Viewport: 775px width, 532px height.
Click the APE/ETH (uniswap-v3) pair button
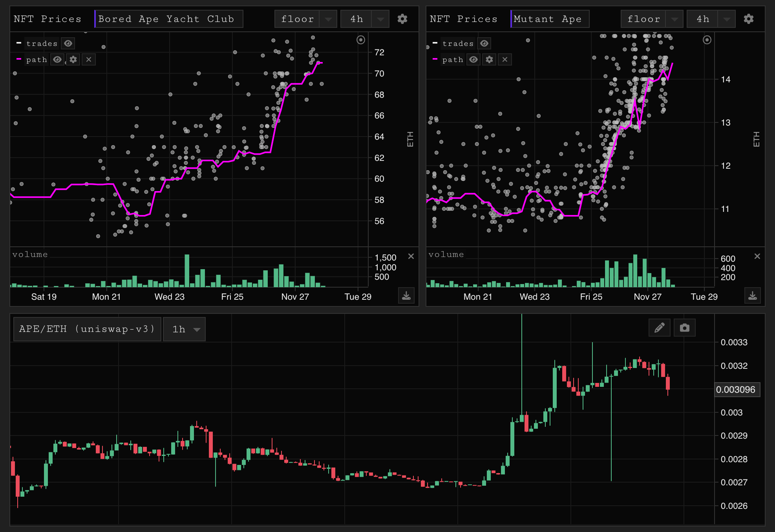[87, 329]
